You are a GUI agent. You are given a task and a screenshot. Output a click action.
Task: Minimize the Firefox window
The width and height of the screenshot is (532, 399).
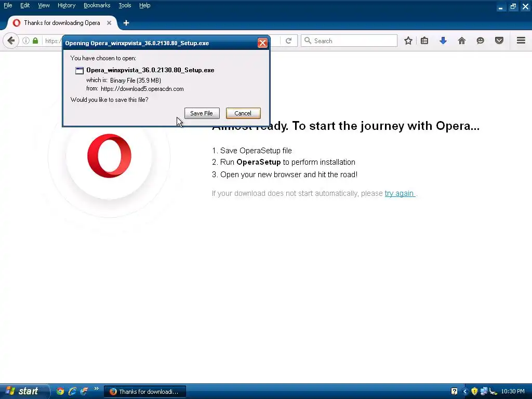point(500,6)
